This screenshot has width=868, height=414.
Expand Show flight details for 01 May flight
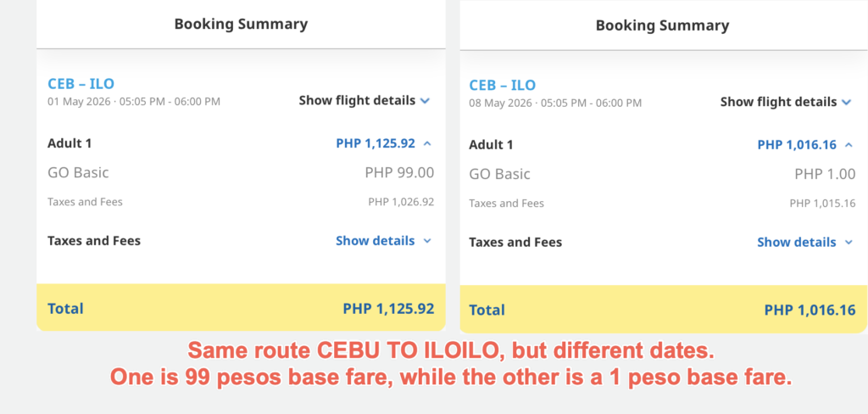click(x=364, y=101)
